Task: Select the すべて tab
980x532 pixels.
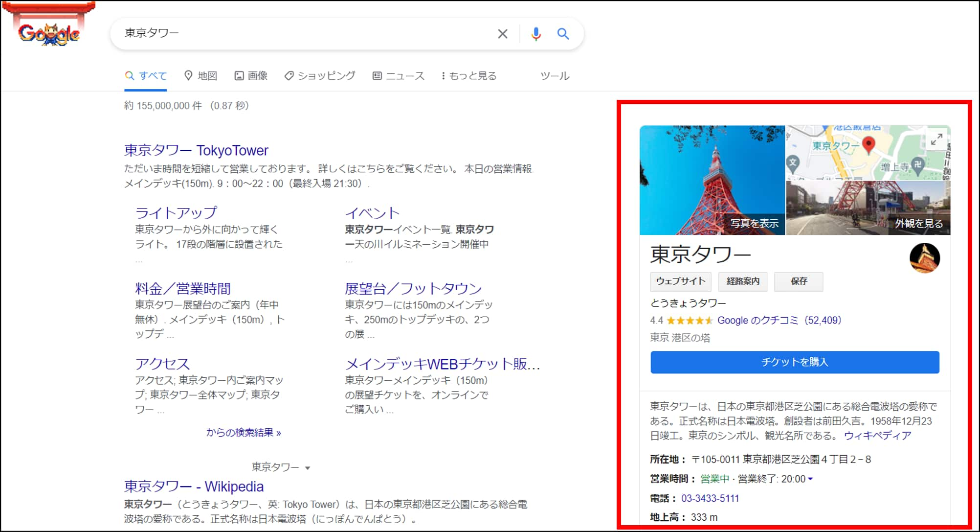Action: [x=146, y=76]
